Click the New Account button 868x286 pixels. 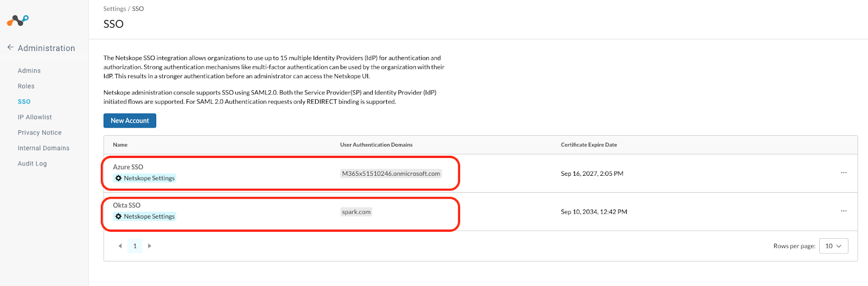point(130,120)
